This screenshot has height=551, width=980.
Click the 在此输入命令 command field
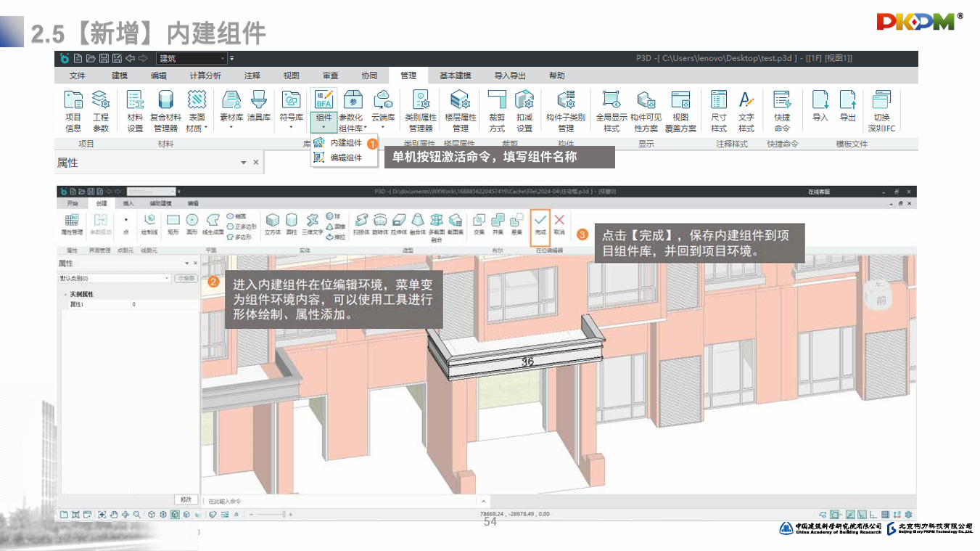pos(339,501)
